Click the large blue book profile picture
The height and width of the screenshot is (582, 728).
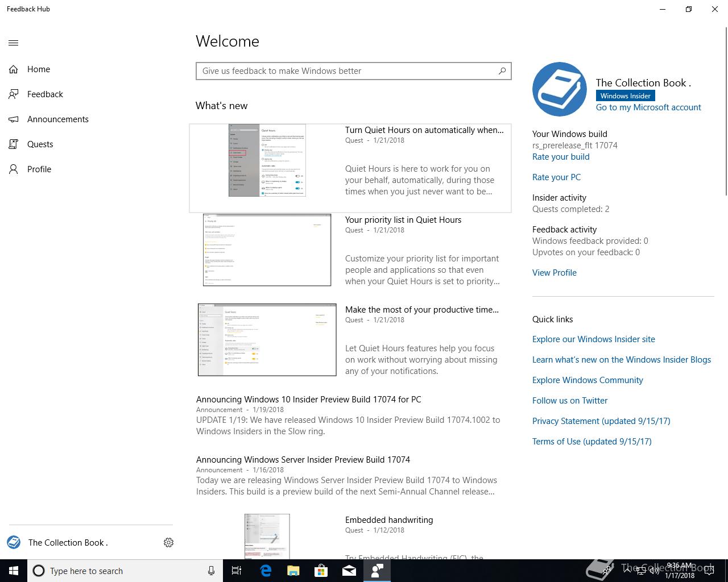[560, 89]
